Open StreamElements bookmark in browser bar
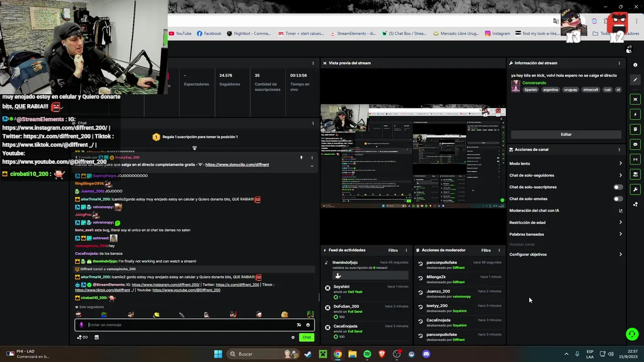The width and height of the screenshot is (644, 362). pos(353,34)
